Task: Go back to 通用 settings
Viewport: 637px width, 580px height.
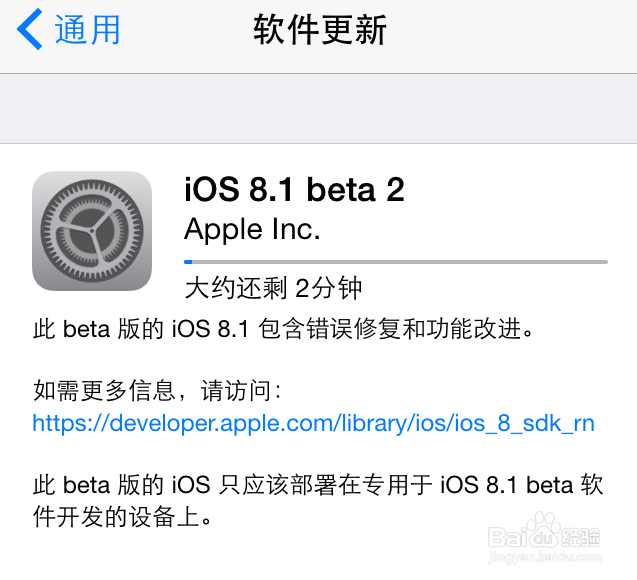Action: [69, 29]
